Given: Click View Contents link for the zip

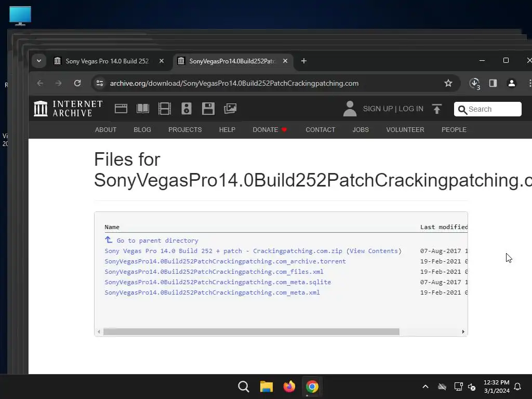Looking at the screenshot, I should pos(374,251).
